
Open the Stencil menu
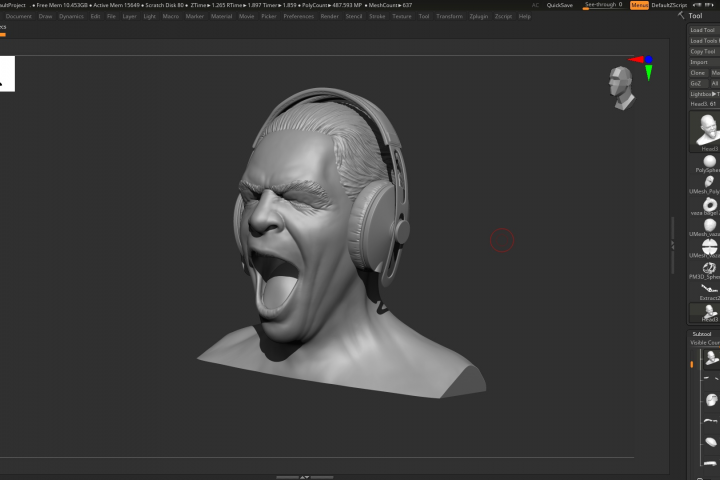pyautogui.click(x=354, y=16)
